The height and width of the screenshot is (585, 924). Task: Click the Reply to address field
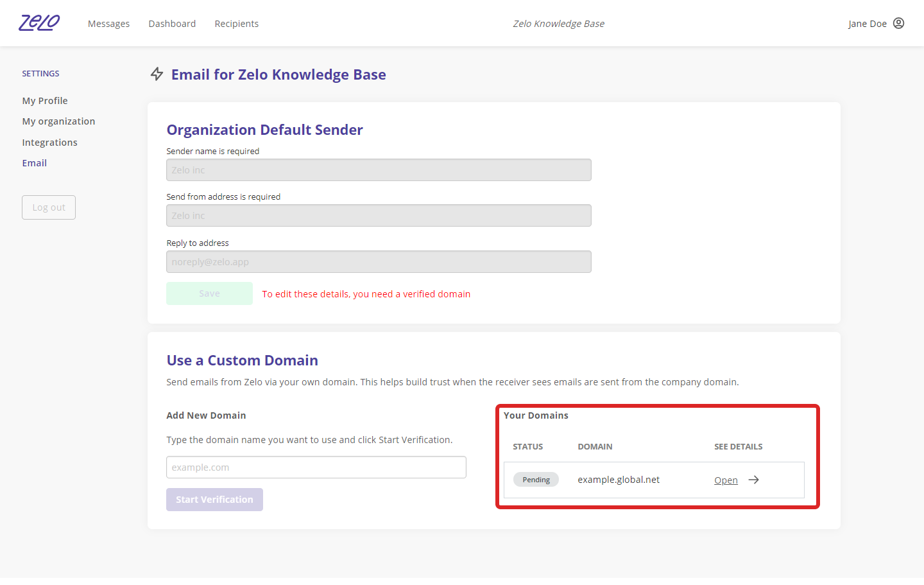pos(379,262)
